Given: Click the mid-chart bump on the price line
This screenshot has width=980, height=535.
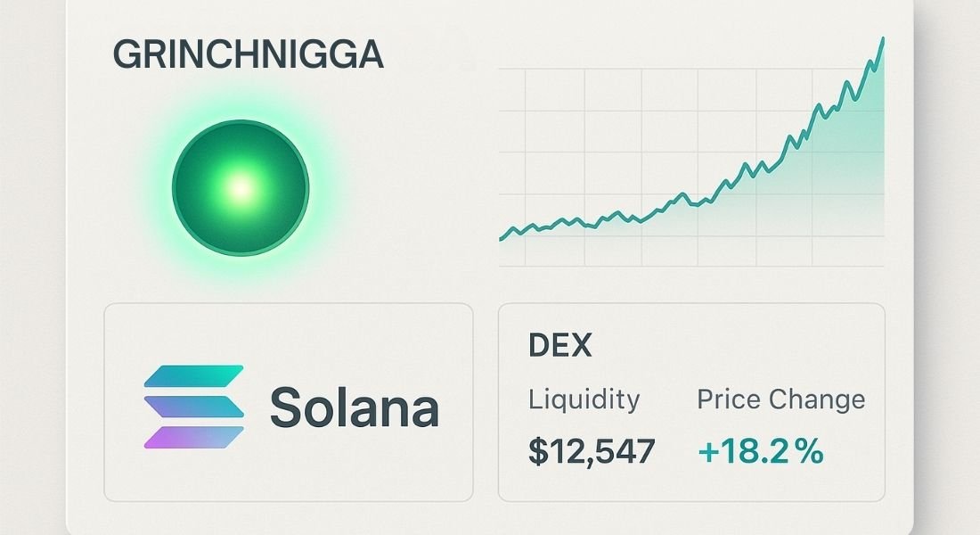Looking at the screenshot, I should click(x=682, y=194).
